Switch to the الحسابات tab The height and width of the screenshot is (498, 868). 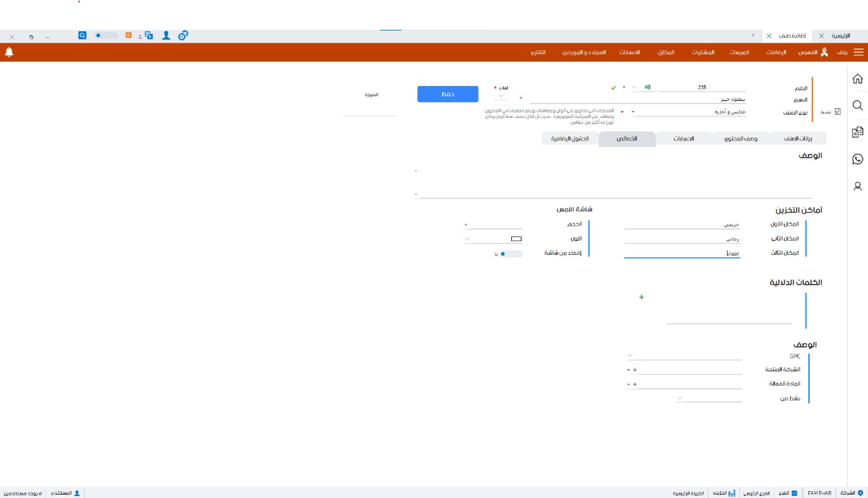point(683,139)
